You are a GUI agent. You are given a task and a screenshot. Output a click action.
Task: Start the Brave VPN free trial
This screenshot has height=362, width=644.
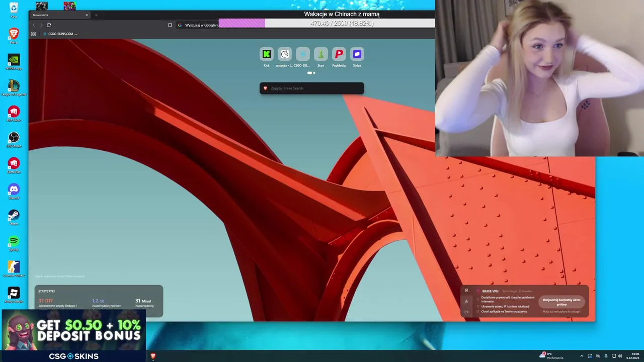point(561,302)
